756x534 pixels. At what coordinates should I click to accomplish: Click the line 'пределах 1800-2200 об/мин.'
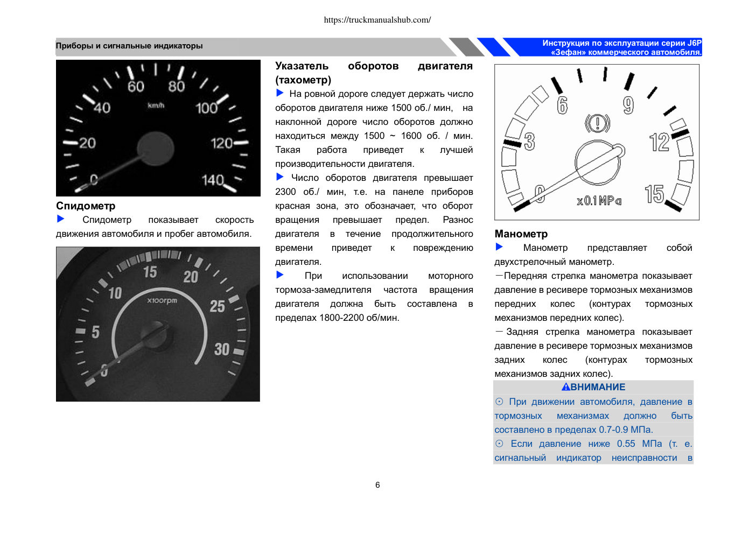(338, 318)
